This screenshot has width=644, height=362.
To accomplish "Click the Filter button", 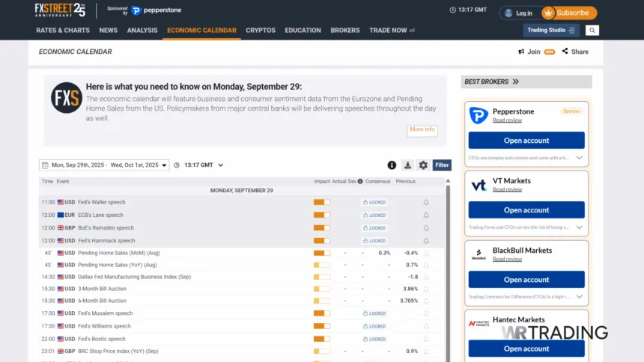I will click(x=442, y=165).
